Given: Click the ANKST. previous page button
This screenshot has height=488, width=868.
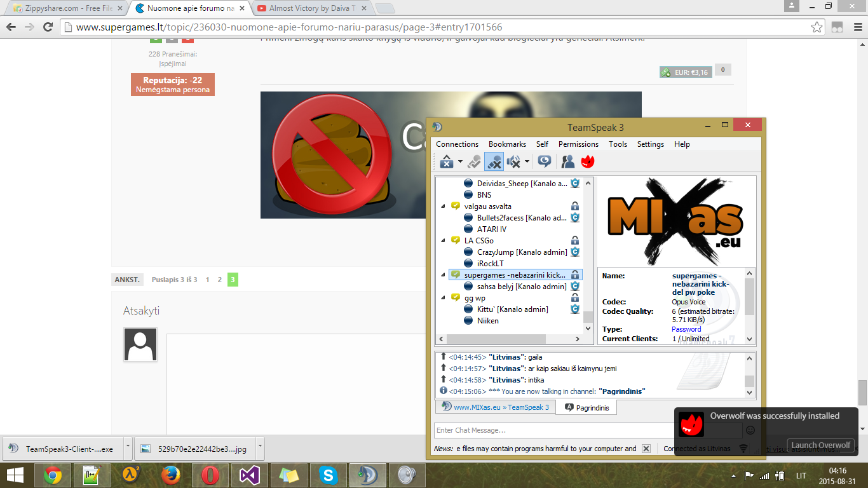Looking at the screenshot, I should click(x=128, y=280).
